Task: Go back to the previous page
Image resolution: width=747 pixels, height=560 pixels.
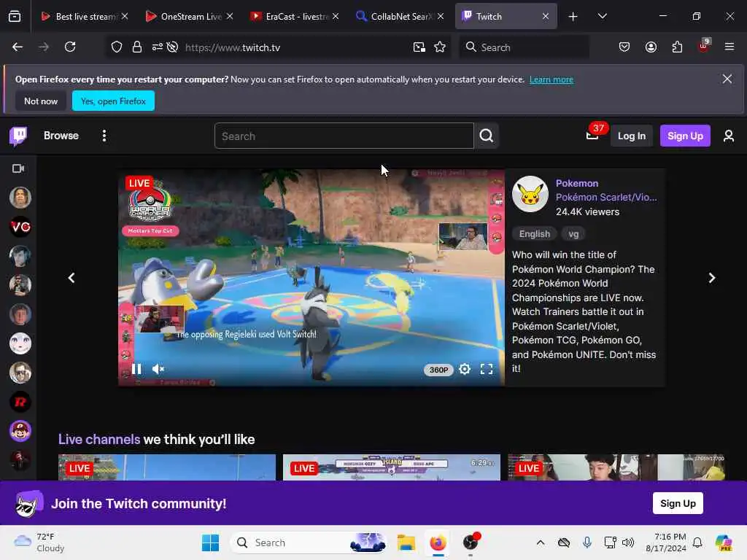Action: (18, 47)
